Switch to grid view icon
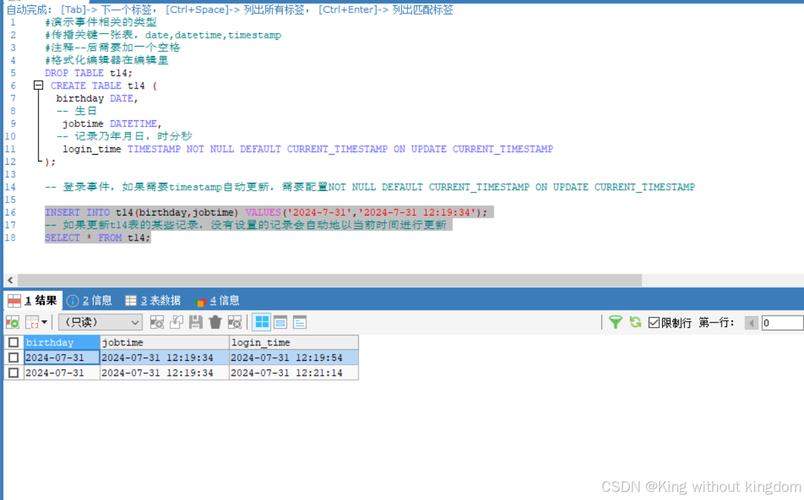Image resolution: width=804 pixels, height=500 pixels. [x=262, y=323]
